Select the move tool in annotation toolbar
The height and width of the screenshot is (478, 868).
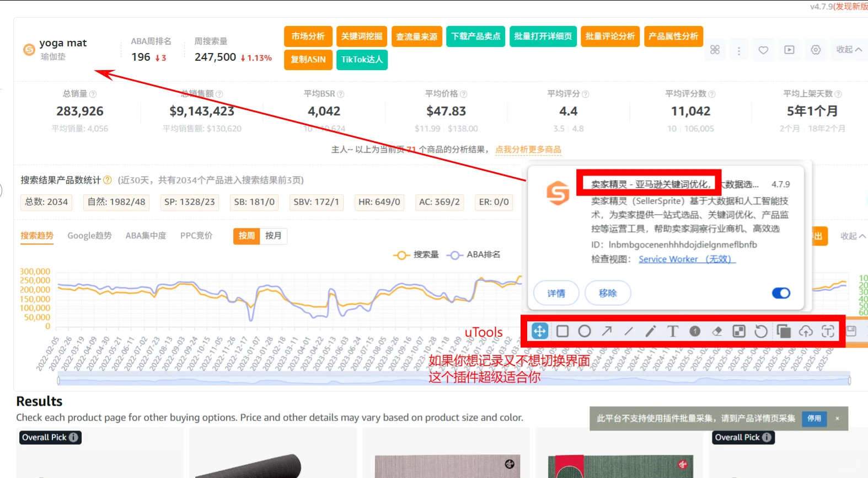click(539, 331)
